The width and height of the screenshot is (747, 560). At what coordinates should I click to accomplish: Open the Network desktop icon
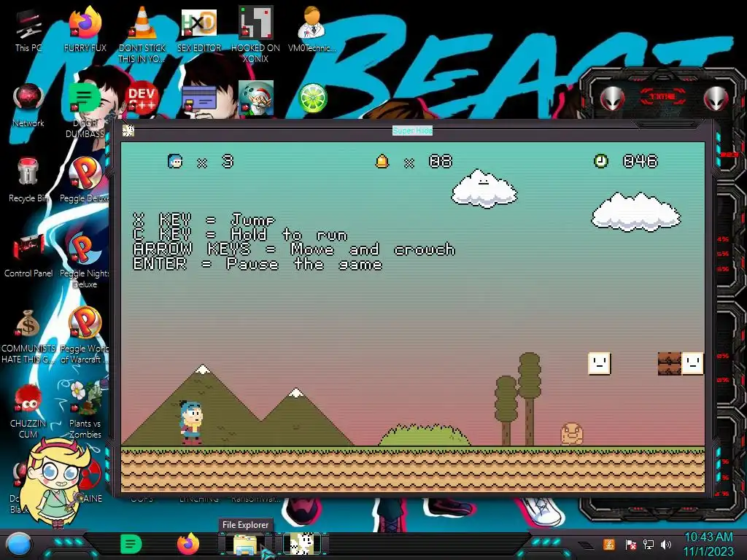coord(28,106)
